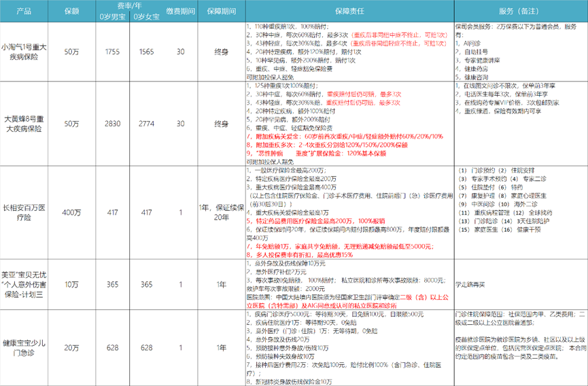Select the "健康宝宝少儿门急诊" product cell

(x=24, y=348)
